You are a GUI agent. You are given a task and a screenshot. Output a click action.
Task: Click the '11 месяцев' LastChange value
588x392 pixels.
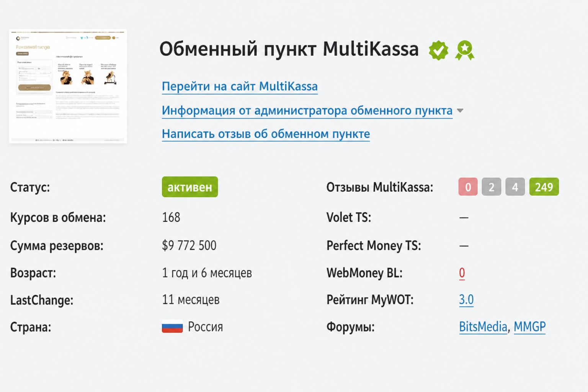click(191, 300)
